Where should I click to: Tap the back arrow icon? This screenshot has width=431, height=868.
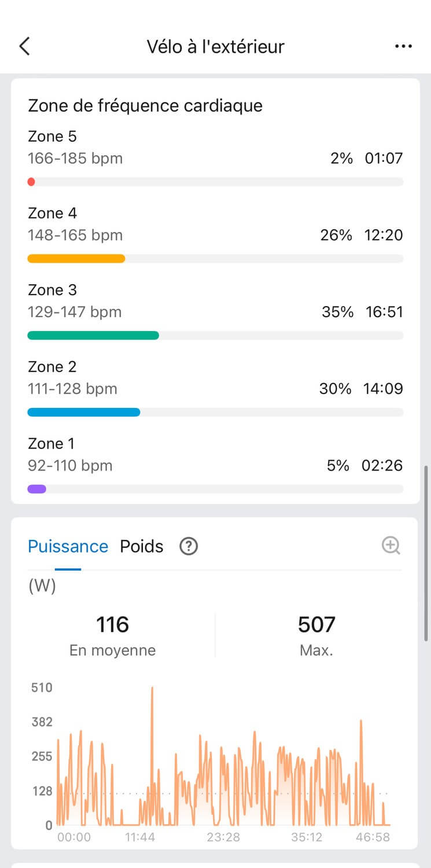point(24,46)
